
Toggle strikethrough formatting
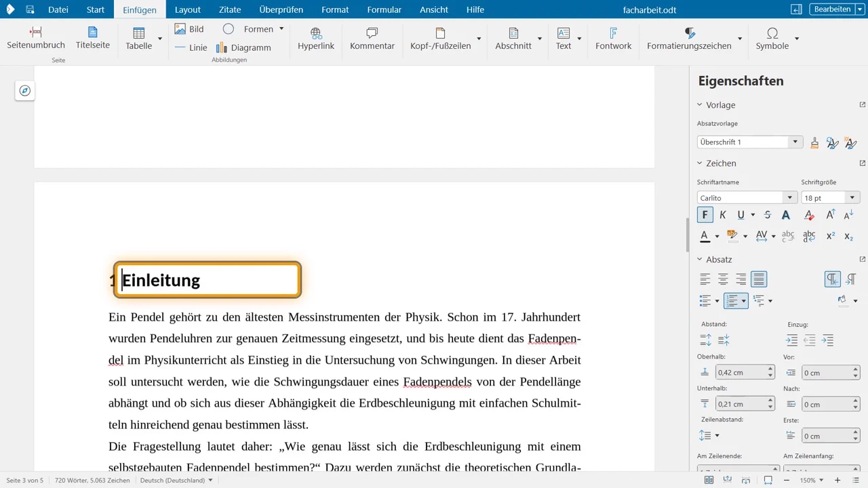coord(768,215)
